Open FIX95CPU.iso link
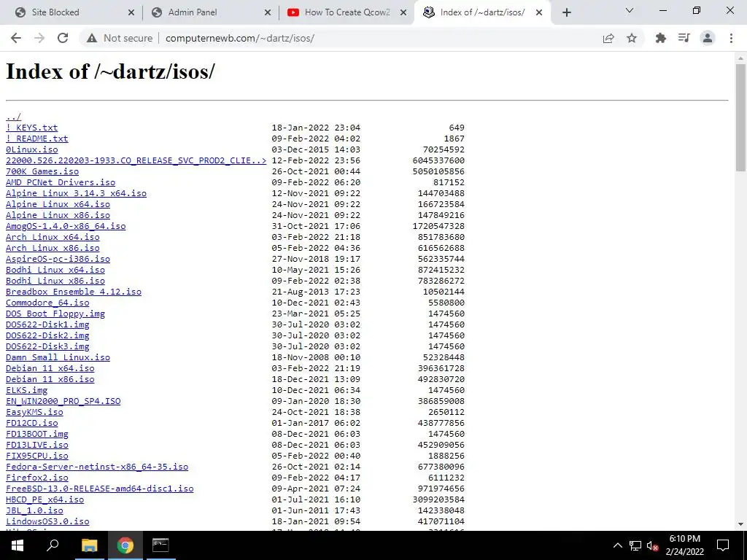Viewport: 747px width, 560px height. point(37,456)
